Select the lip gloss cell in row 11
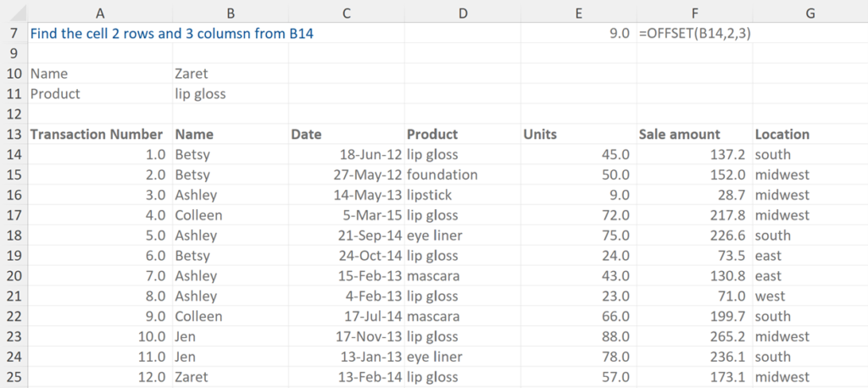Viewport: 868px width, 388px height. pos(229,94)
